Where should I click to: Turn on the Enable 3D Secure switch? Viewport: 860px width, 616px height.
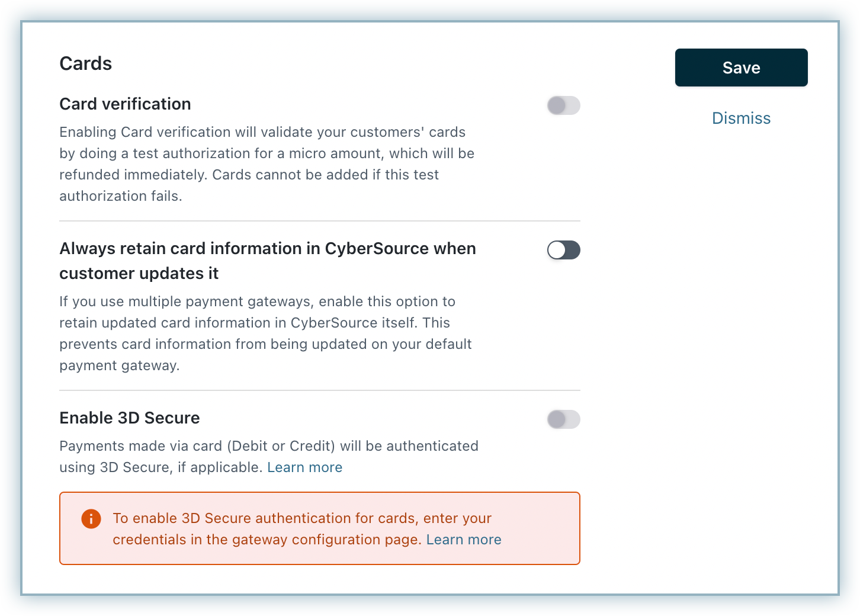[x=563, y=420]
